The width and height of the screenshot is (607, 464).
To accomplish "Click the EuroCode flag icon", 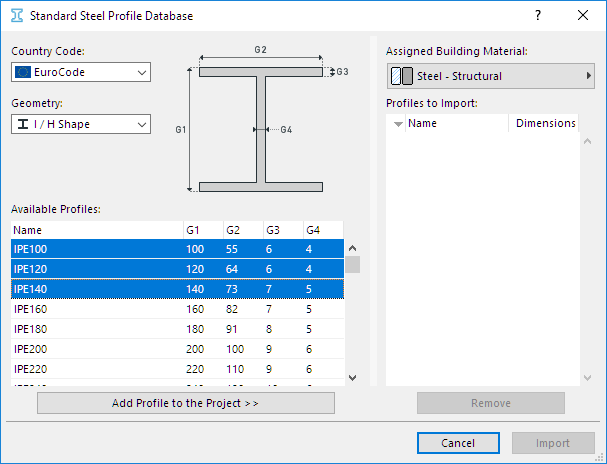I will [22, 72].
